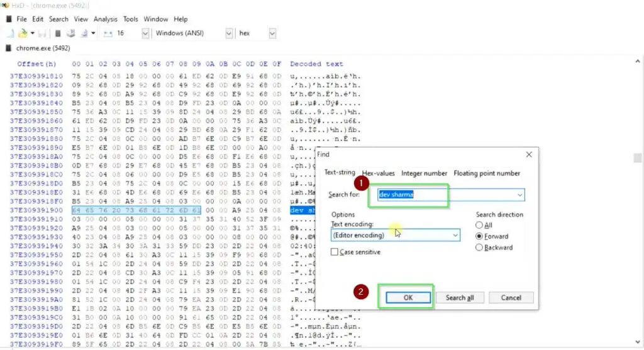Open the File menu
This screenshot has width=644, height=350.
coord(21,19)
